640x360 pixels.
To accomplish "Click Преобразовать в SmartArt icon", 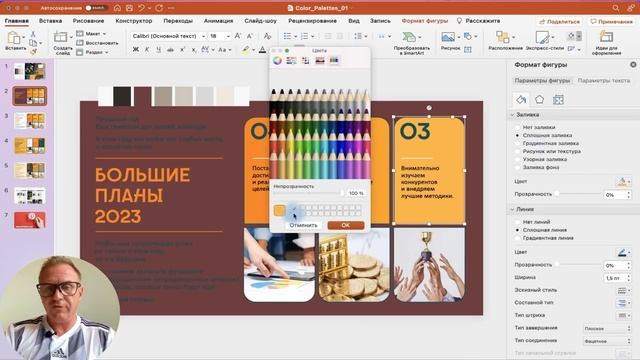I will [409, 37].
